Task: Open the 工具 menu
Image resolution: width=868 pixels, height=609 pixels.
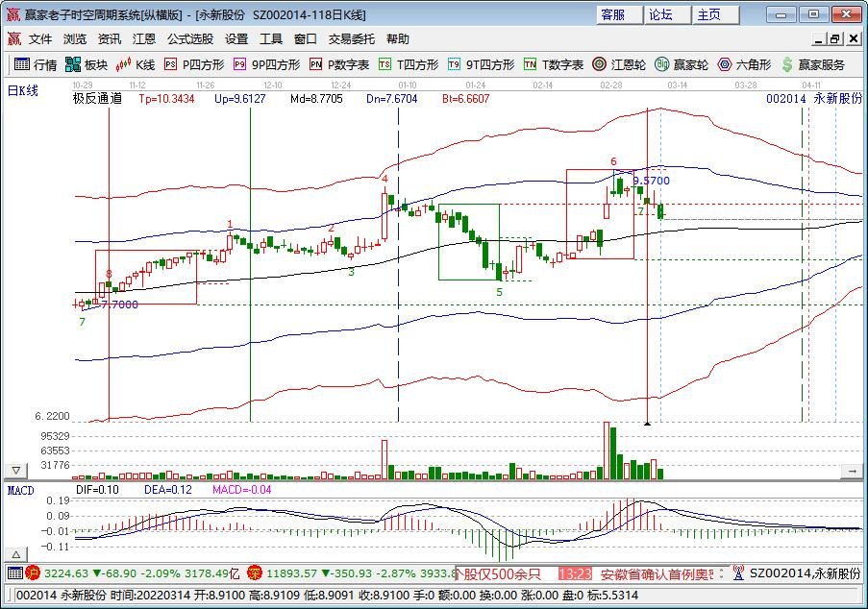Action: (x=271, y=38)
